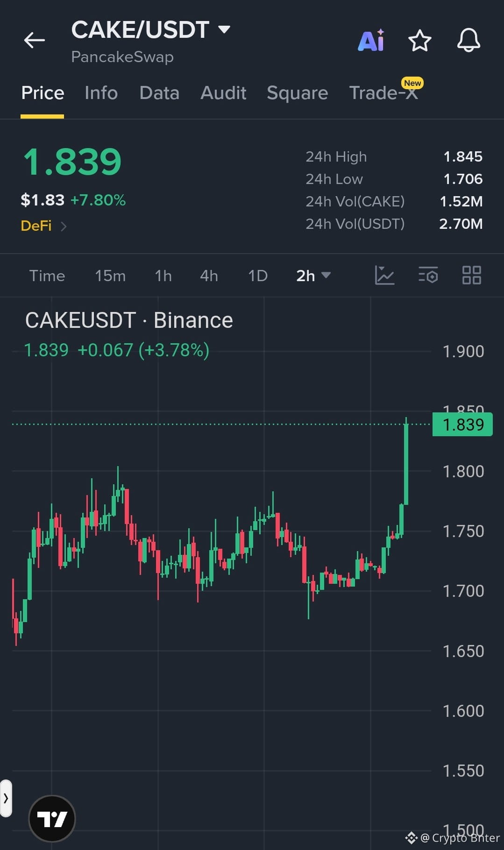Open the chart indicators icon
Viewport: 504px width, 850px height.
pyautogui.click(x=384, y=275)
